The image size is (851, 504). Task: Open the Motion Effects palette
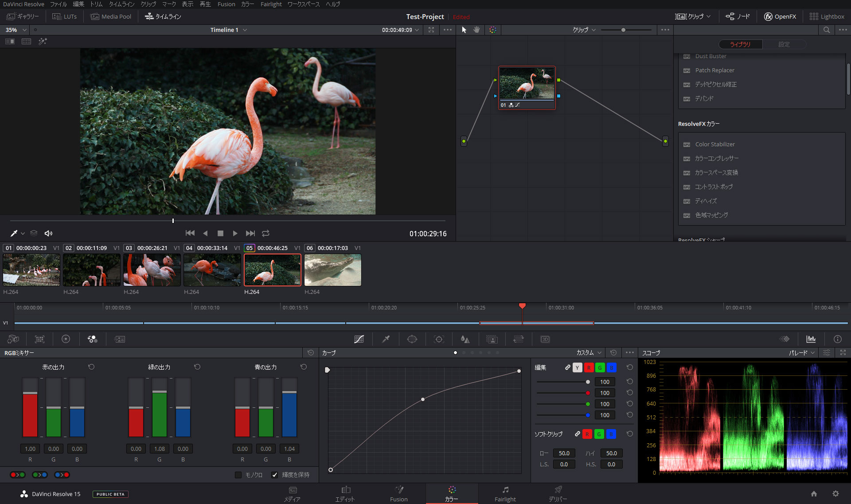(120, 339)
